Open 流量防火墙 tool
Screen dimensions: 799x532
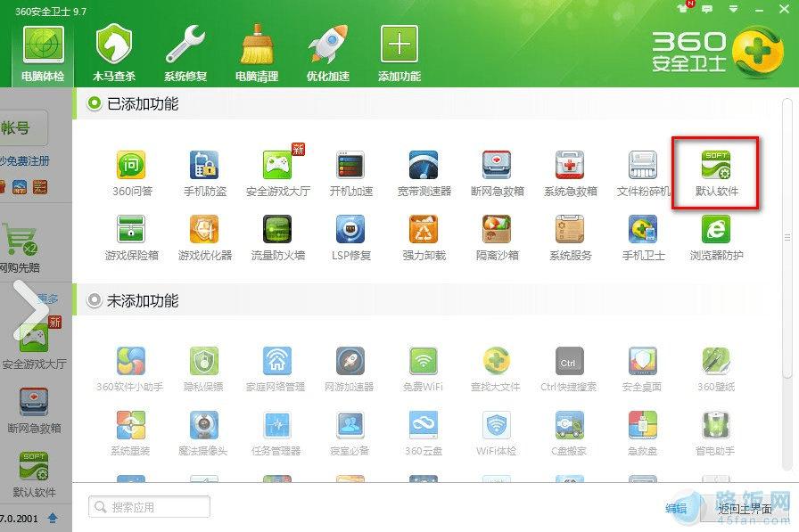[x=277, y=238]
